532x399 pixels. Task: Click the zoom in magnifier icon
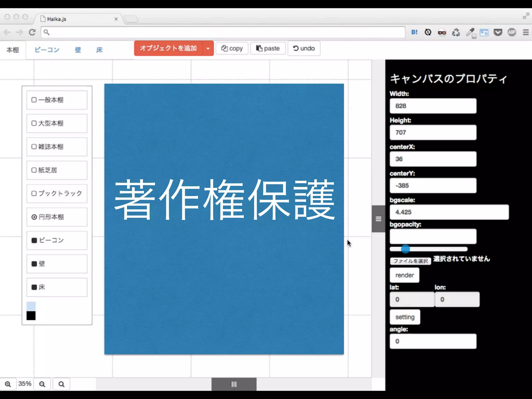coord(8,384)
